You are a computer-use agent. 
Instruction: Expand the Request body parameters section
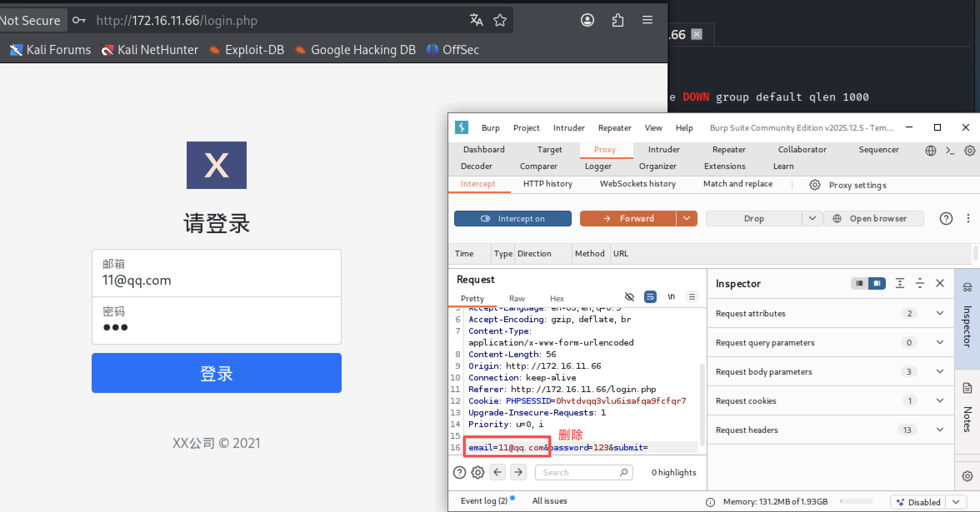(x=940, y=371)
